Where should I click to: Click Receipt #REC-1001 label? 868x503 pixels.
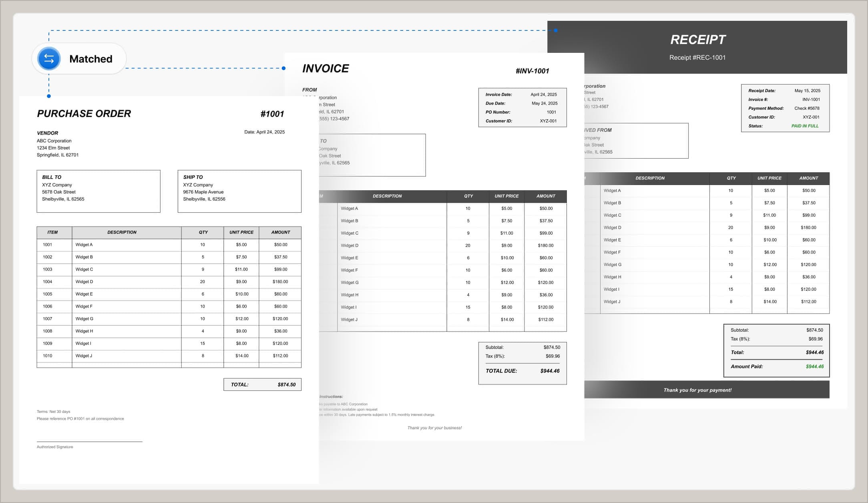698,57
